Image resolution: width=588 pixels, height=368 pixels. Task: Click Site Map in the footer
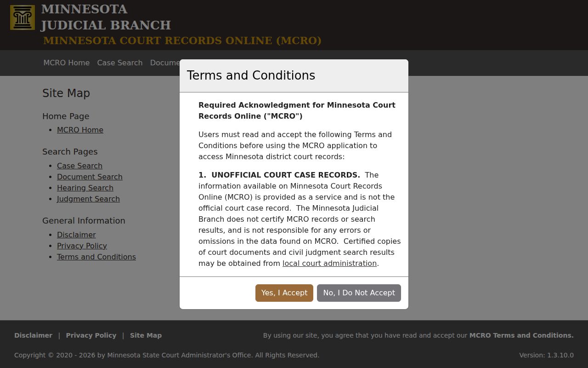pos(146,335)
